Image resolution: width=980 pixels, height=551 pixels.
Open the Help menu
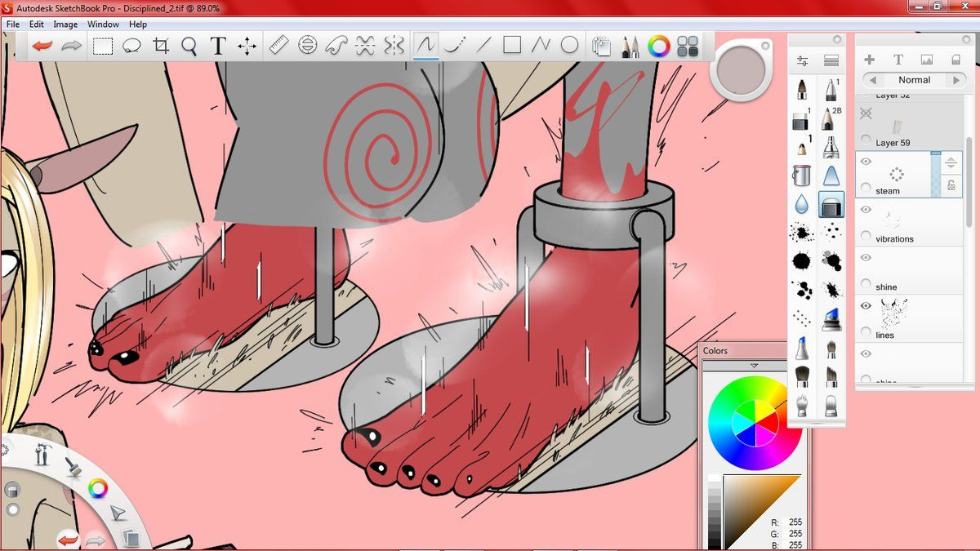(138, 24)
